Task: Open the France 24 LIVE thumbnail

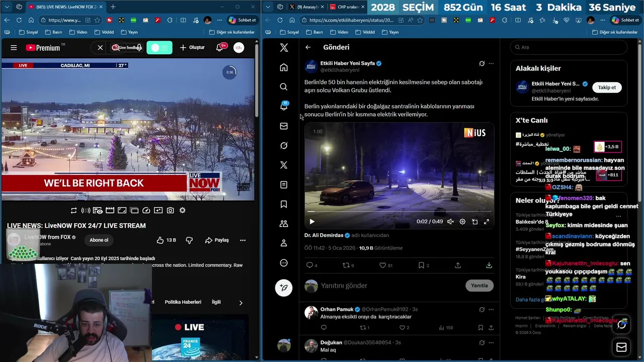Action: click(x=201, y=338)
